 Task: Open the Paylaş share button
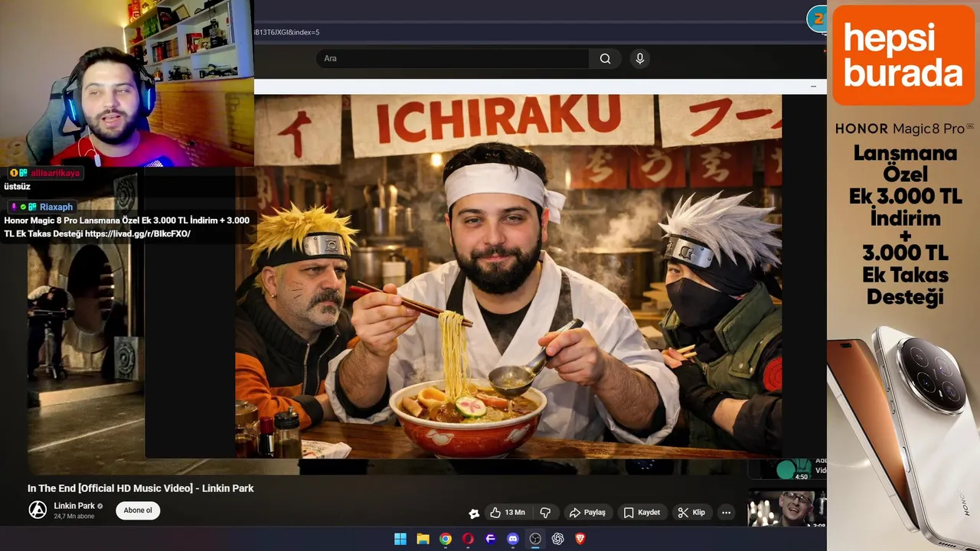tap(587, 512)
